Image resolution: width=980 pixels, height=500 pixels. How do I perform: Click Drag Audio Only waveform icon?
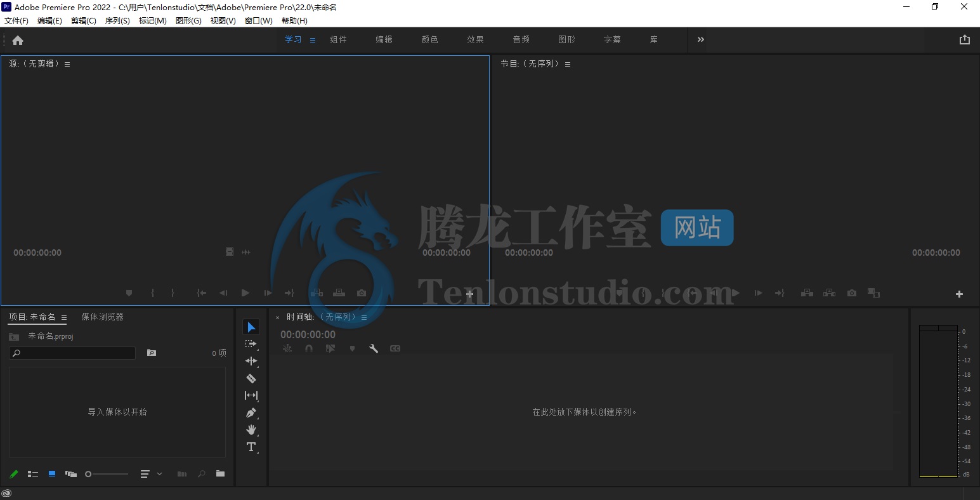coord(246,252)
